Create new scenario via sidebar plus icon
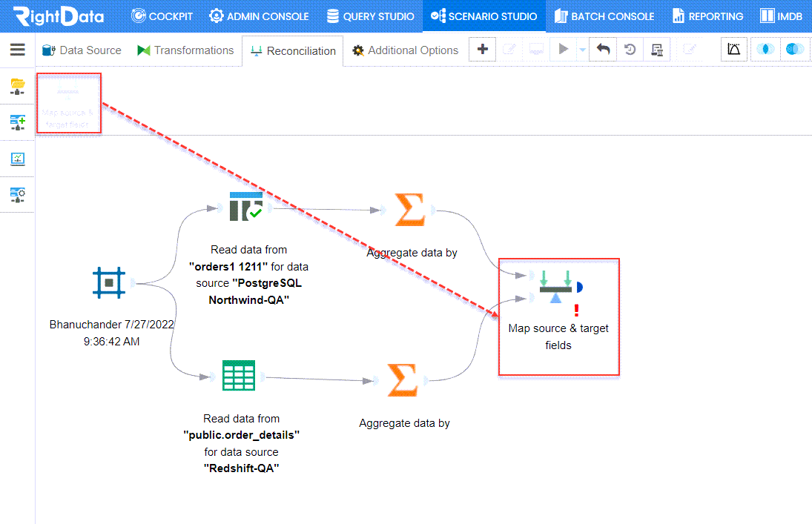The width and height of the screenshot is (812, 524). (18, 122)
